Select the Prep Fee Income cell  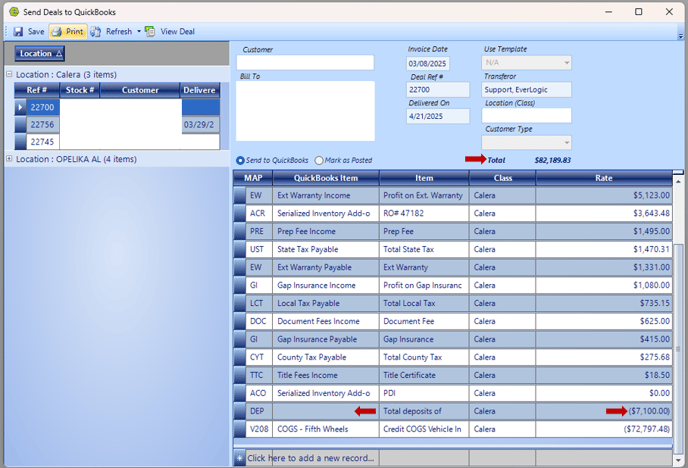click(x=326, y=232)
